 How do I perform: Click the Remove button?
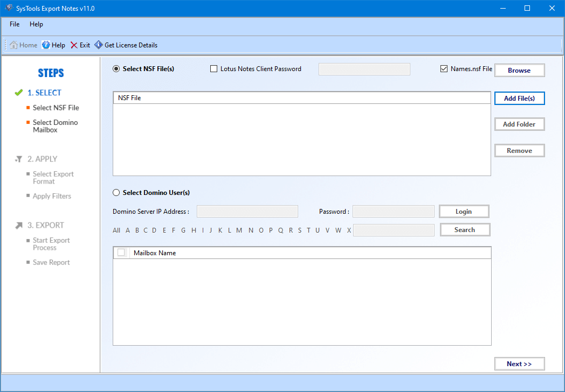click(519, 151)
